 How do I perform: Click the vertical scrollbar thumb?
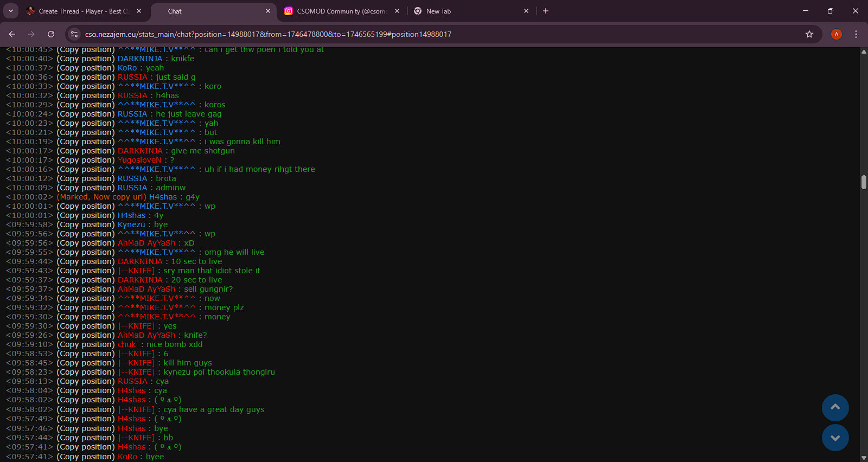click(x=863, y=182)
